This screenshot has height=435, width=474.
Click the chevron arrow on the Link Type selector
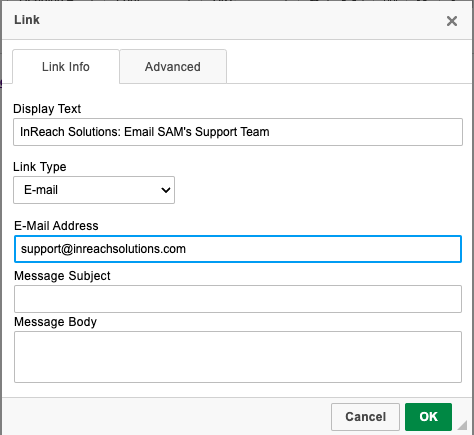166,190
